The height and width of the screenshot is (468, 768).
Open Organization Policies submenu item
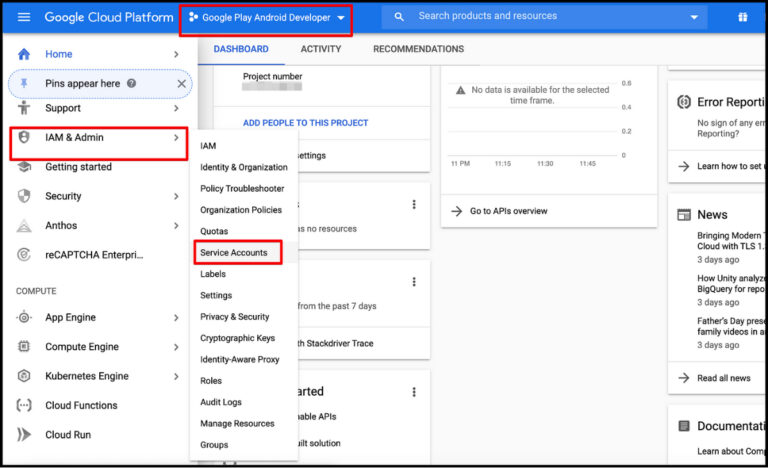coord(240,210)
